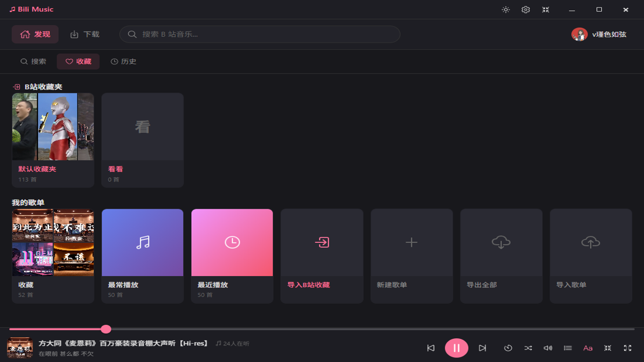Open the 看看 folder card
Image resolution: width=644 pixels, height=362 pixels.
point(142,140)
